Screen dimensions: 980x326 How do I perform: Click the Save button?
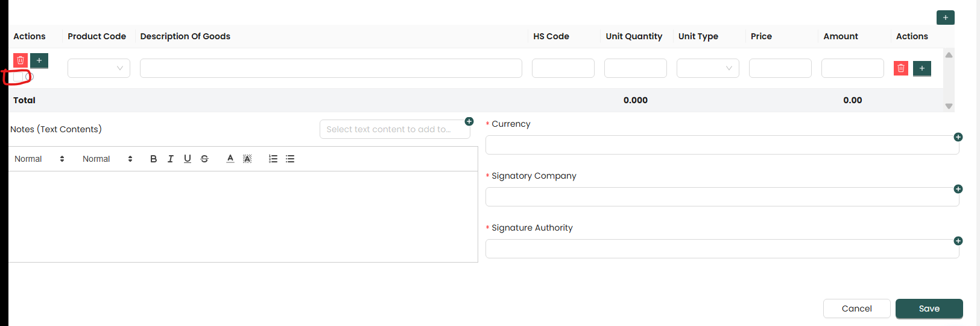pos(929,308)
